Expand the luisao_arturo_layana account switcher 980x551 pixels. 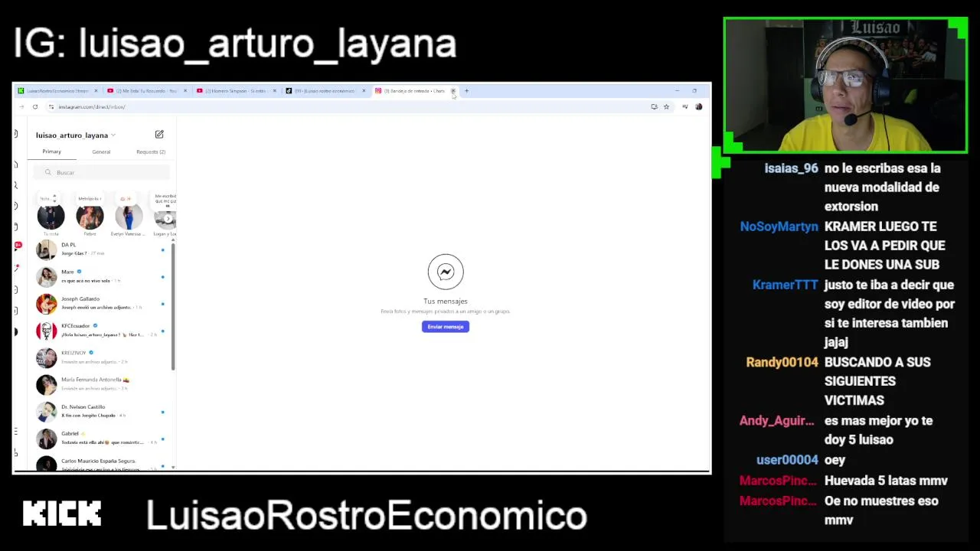[75, 135]
